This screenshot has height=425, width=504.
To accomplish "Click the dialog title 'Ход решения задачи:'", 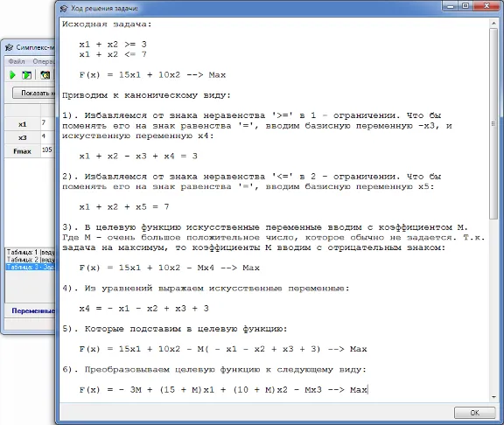I will (x=104, y=9).
